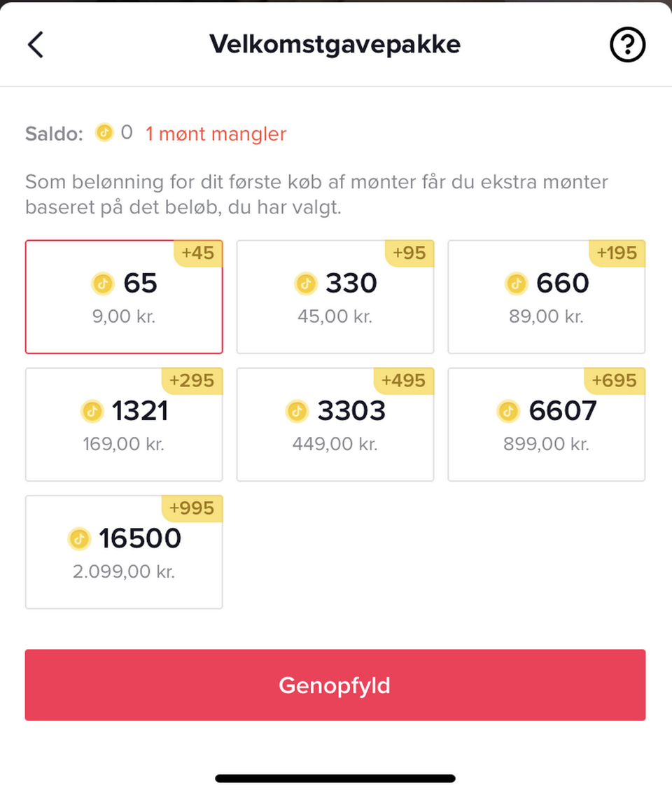Pick the 16500 coins for 2.099,00 kr. package
The width and height of the screenshot is (672, 796).
(124, 552)
